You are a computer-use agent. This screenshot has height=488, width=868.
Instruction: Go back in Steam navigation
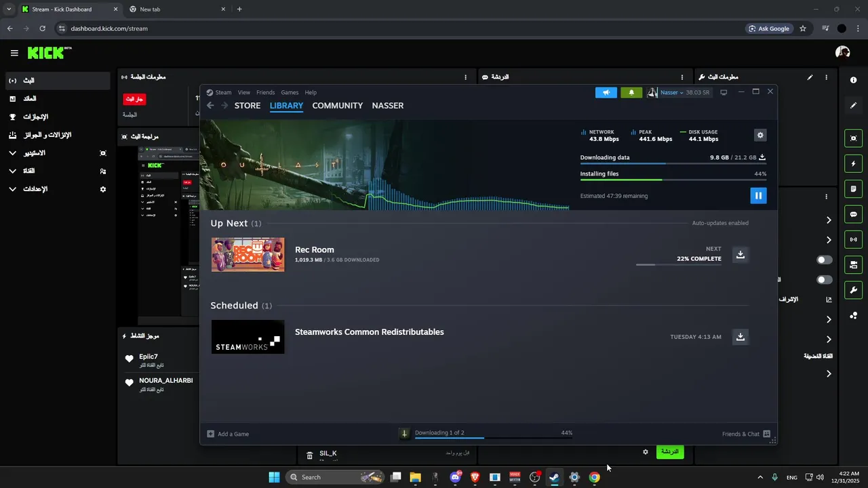pyautogui.click(x=210, y=106)
